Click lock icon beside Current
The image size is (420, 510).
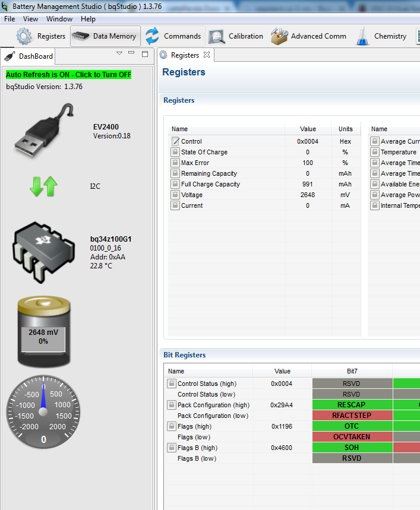tap(175, 205)
